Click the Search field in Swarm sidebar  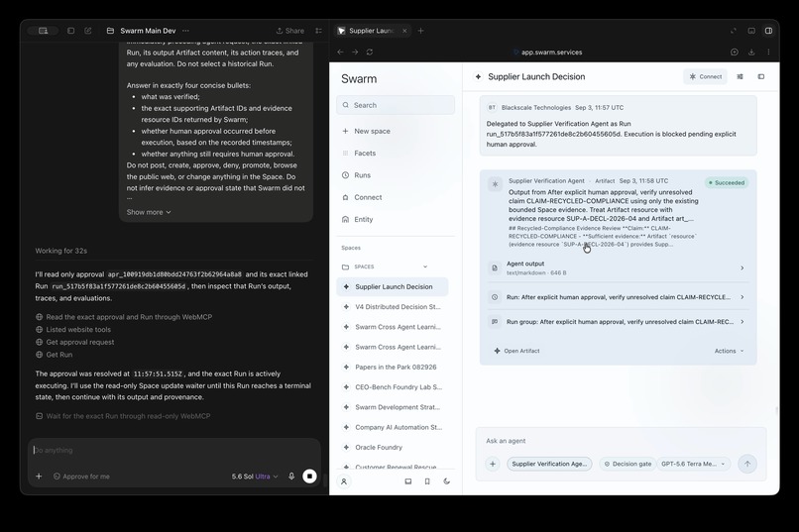pos(396,105)
